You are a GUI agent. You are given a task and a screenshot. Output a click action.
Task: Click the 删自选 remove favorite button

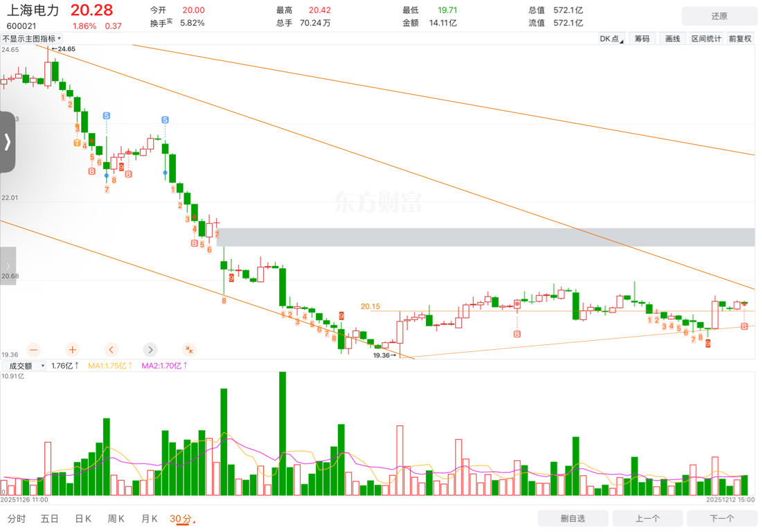573,518
